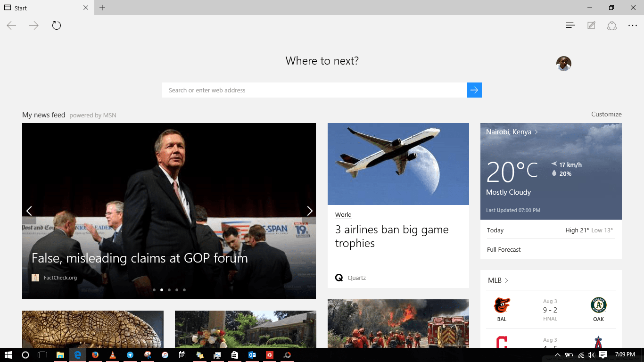The image size is (644, 362).
Task: Open iTunes from the taskbar
Action: point(165,355)
